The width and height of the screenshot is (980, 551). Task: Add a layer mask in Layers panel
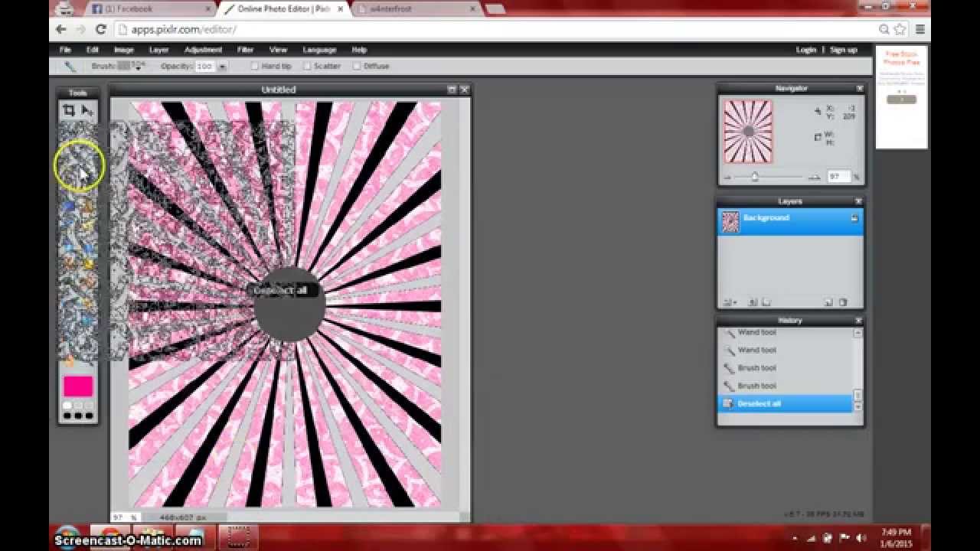[753, 302]
